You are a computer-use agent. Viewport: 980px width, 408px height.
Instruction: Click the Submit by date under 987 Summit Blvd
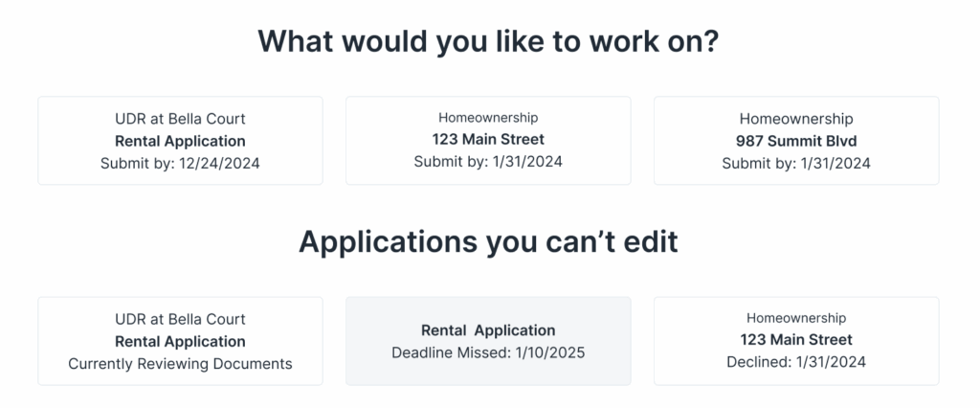[x=796, y=164]
